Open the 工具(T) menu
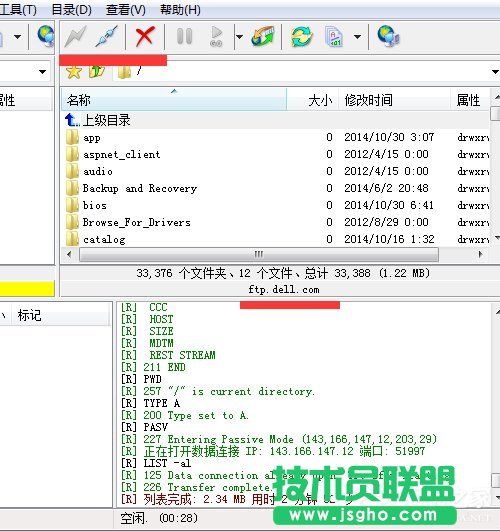This screenshot has height=531, width=500. tap(18, 9)
